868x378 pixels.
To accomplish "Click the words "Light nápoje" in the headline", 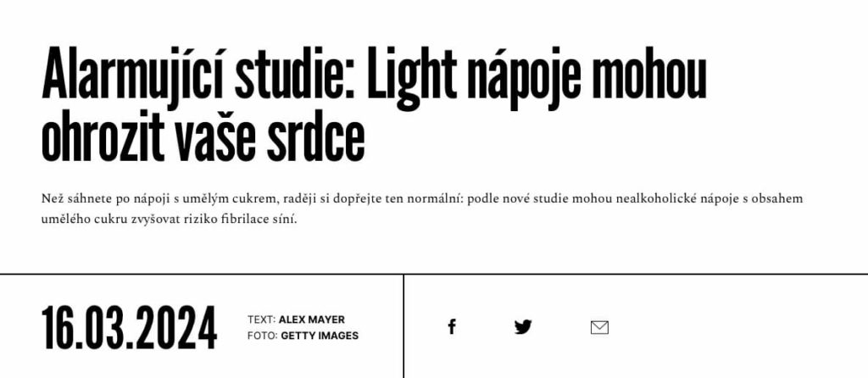I will click(x=475, y=77).
